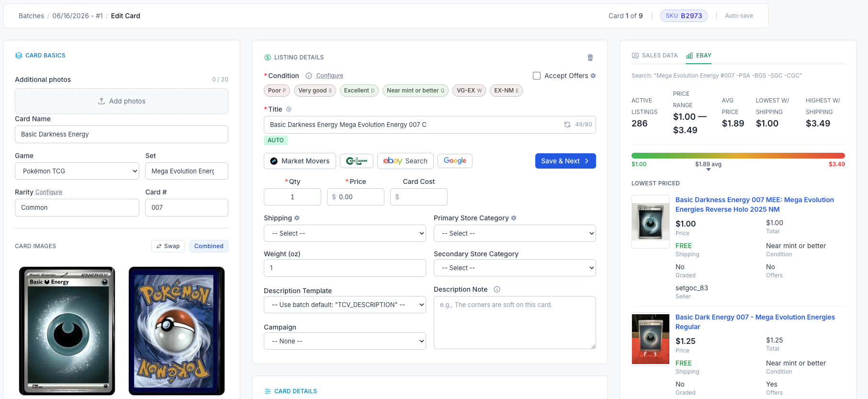Click the eBay Search button
This screenshot has width=868, height=399.
pos(406,161)
